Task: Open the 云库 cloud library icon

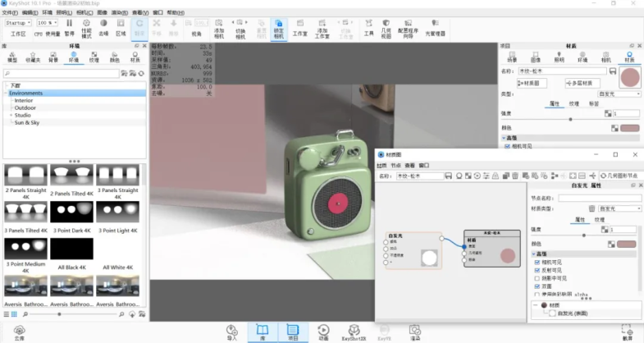Action: [19, 330]
